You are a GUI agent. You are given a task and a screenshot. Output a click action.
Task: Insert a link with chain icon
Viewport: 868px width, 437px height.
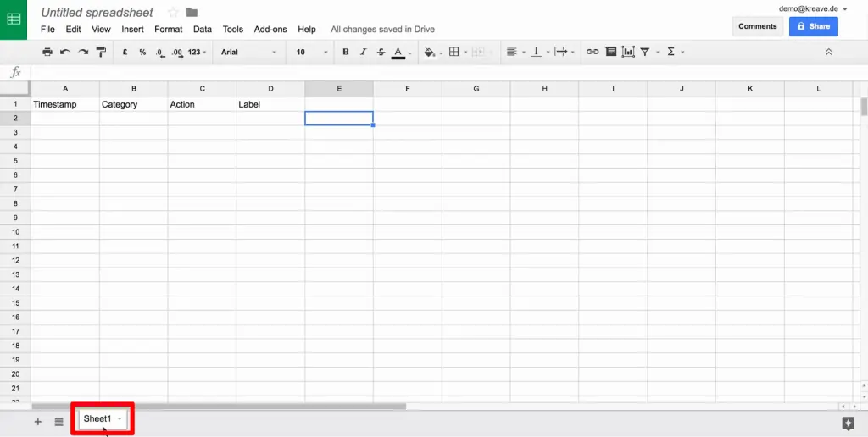pos(593,52)
